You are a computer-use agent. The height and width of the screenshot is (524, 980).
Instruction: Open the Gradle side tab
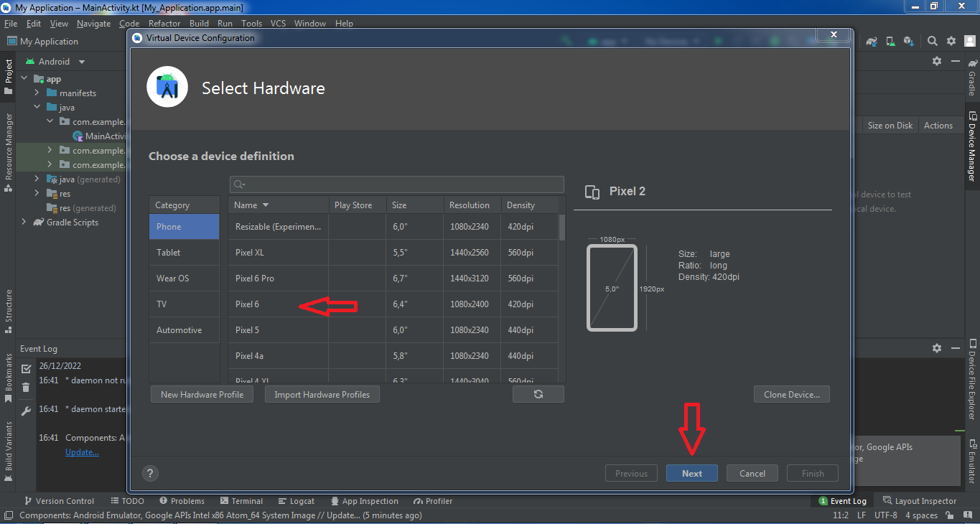click(972, 79)
